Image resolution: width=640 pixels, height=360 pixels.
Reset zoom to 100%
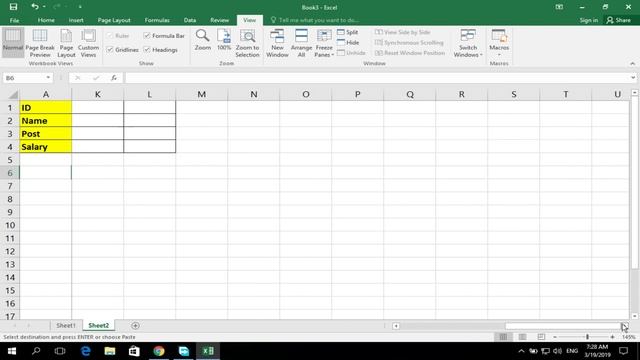(x=224, y=40)
